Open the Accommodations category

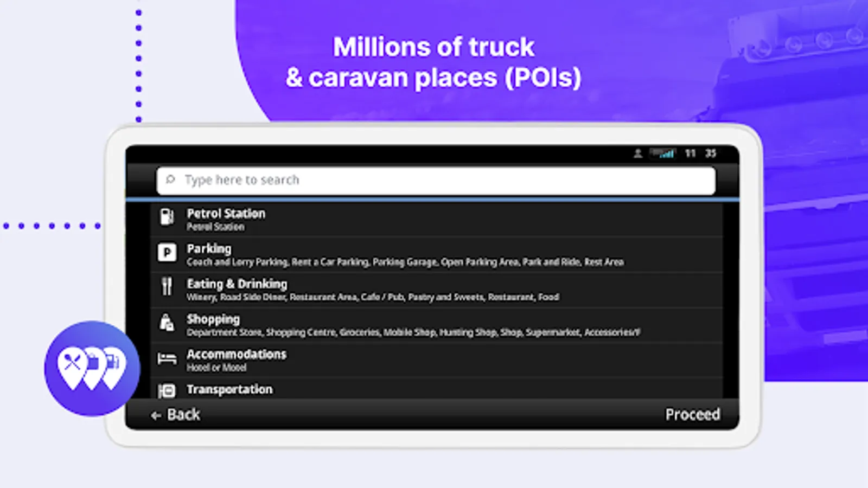coord(437,360)
